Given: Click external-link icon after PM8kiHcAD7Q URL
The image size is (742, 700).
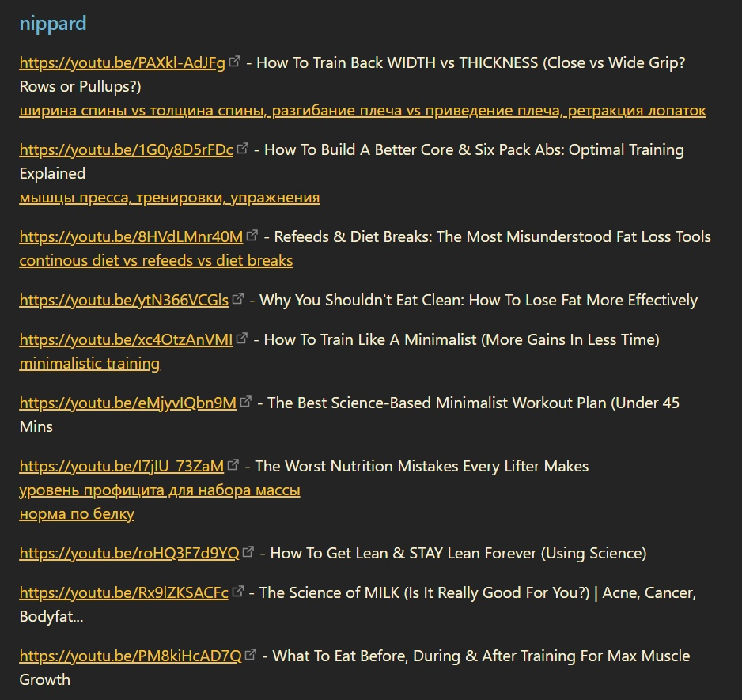Looking at the screenshot, I should [251, 655].
